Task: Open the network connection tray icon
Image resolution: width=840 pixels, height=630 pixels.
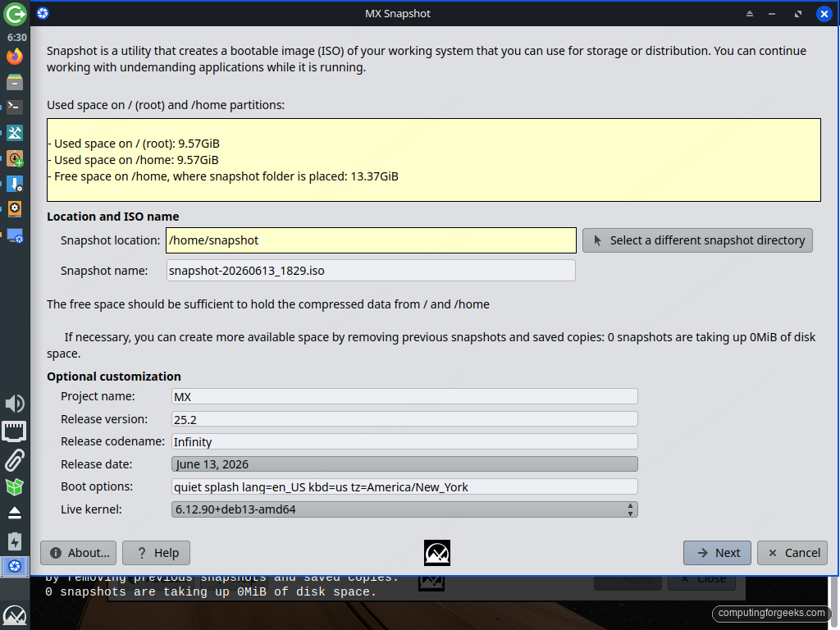Action: click(15, 431)
